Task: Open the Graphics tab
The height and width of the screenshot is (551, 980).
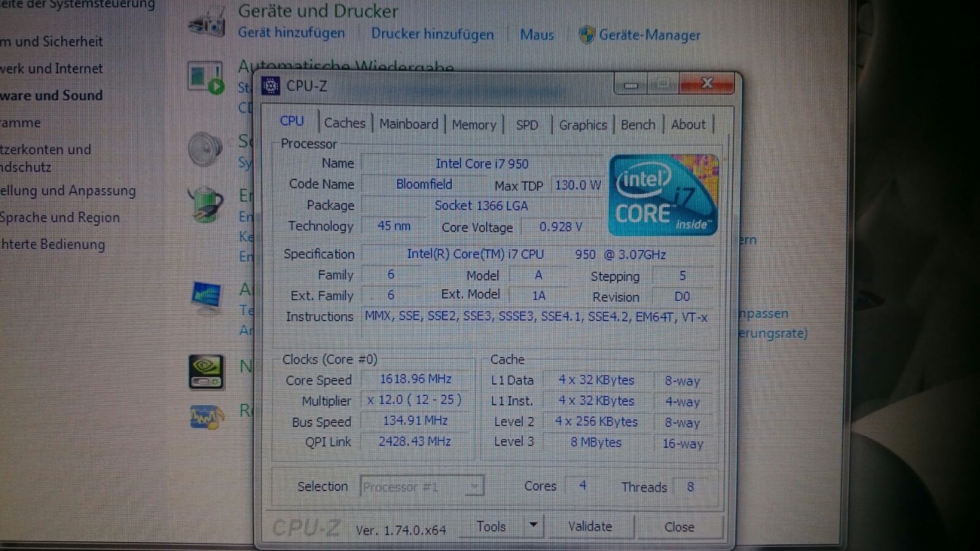Action: pyautogui.click(x=583, y=125)
